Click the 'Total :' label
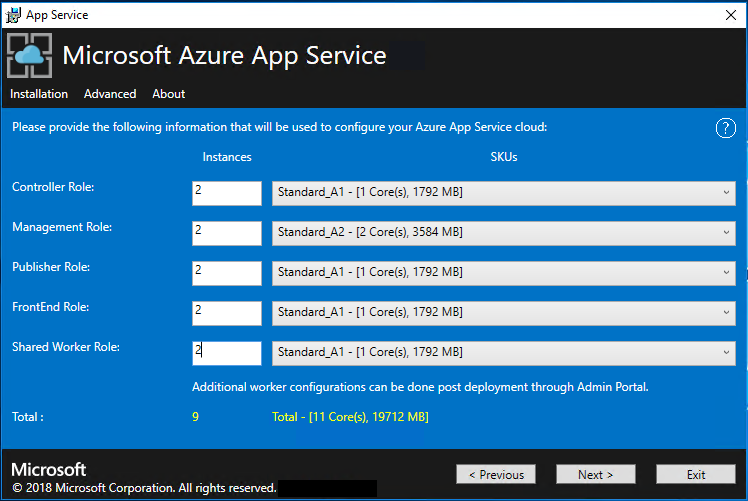The height and width of the screenshot is (501, 748). click(x=28, y=417)
